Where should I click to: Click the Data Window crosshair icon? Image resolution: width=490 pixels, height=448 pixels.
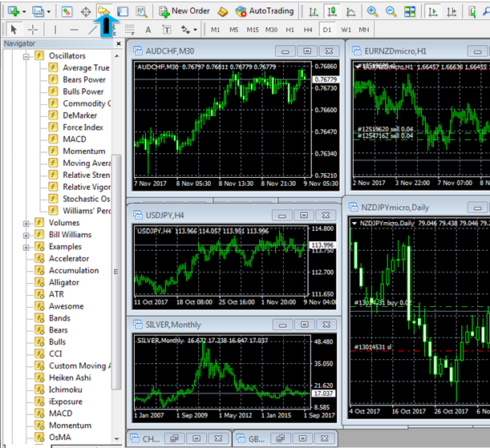(x=86, y=11)
